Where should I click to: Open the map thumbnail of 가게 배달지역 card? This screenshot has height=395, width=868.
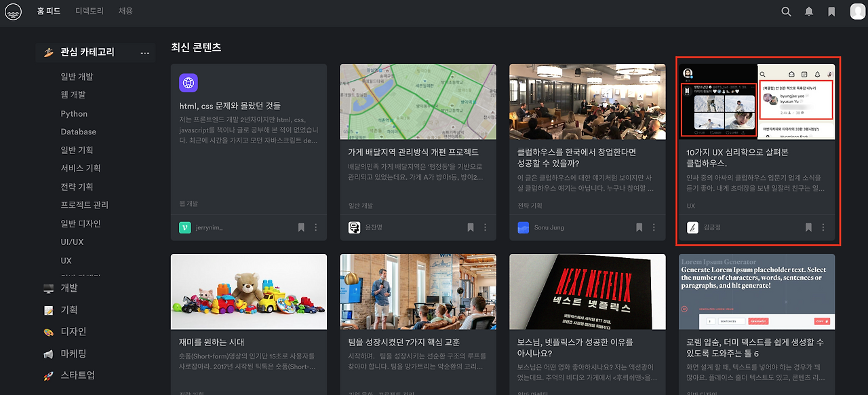tap(418, 102)
